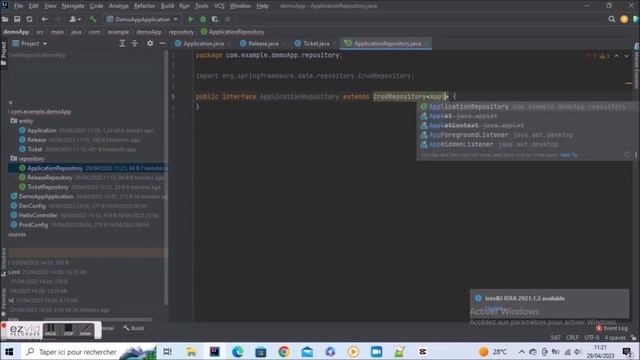The image size is (640, 360).
Task: Click the Stop run icon
Action: [228, 19]
